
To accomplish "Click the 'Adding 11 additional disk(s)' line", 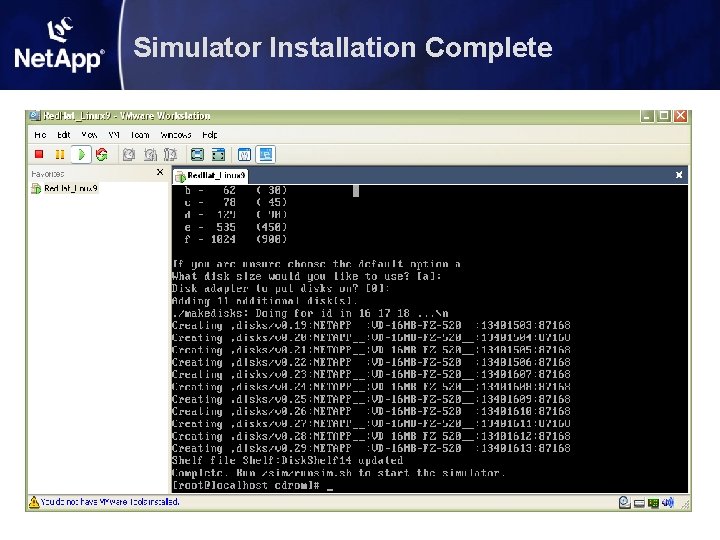I will tap(264, 301).
